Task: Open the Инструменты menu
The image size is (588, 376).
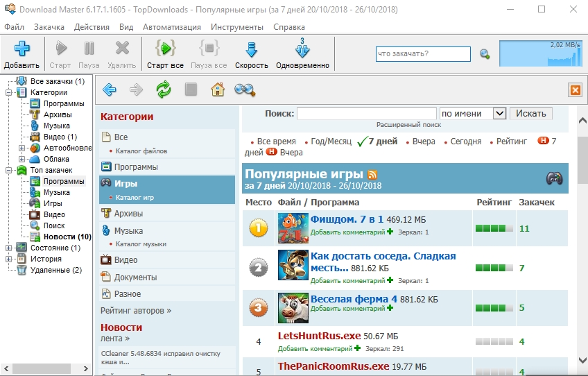Action: [237, 27]
